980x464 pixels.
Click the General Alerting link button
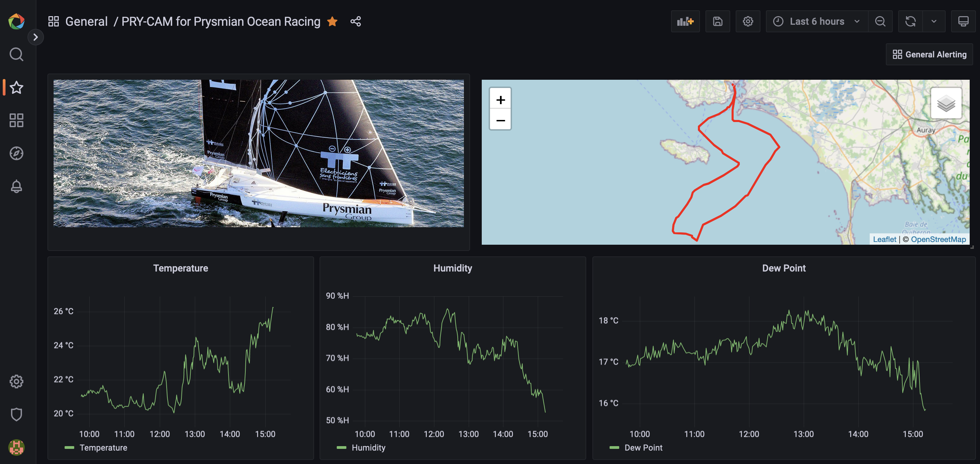click(x=929, y=54)
